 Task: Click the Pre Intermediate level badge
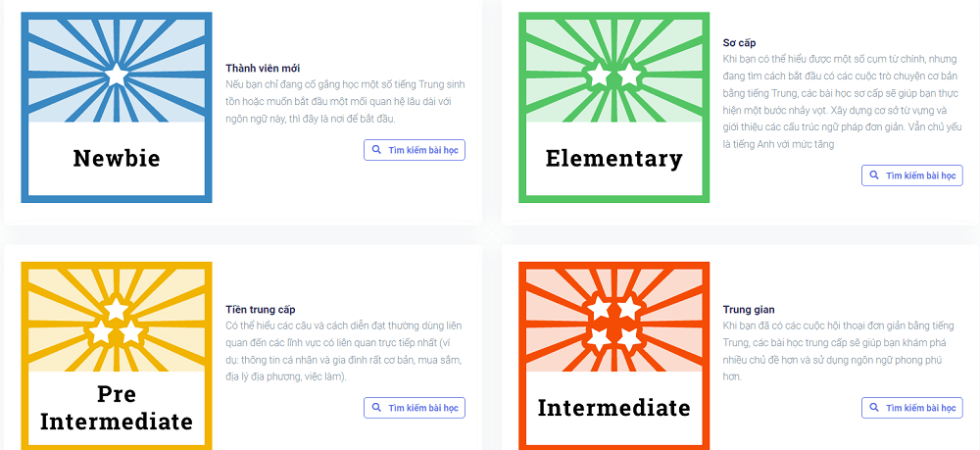click(116, 355)
